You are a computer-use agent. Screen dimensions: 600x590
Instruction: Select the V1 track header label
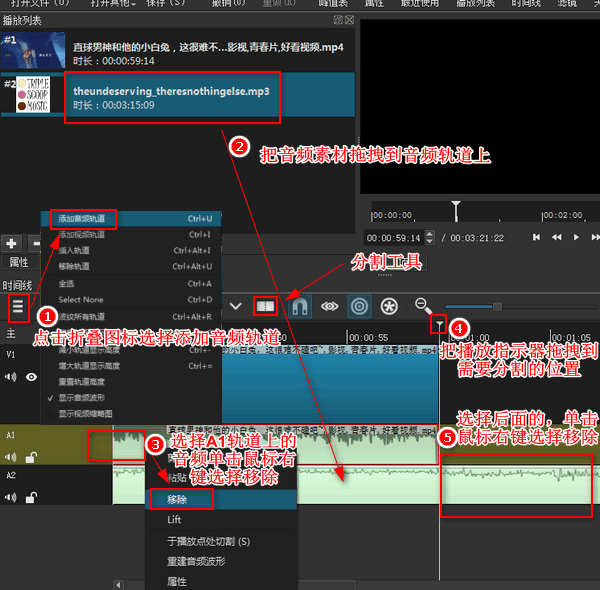point(11,354)
